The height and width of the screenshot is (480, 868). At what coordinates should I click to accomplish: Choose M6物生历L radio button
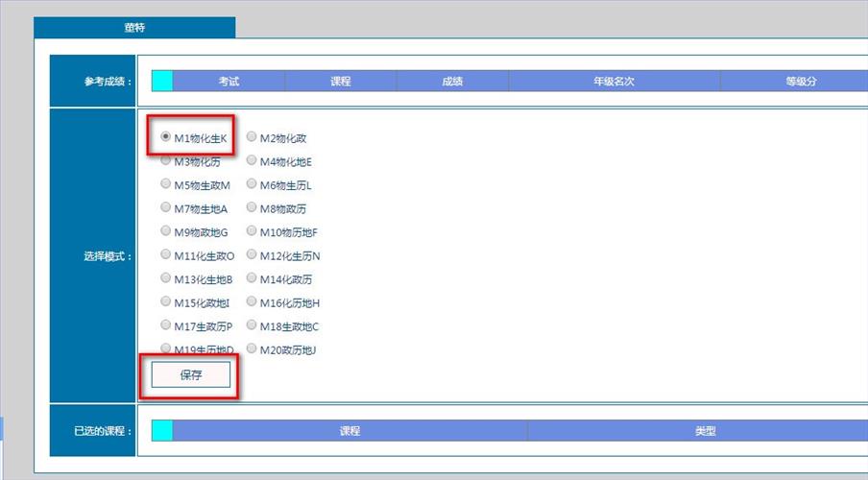pos(252,184)
